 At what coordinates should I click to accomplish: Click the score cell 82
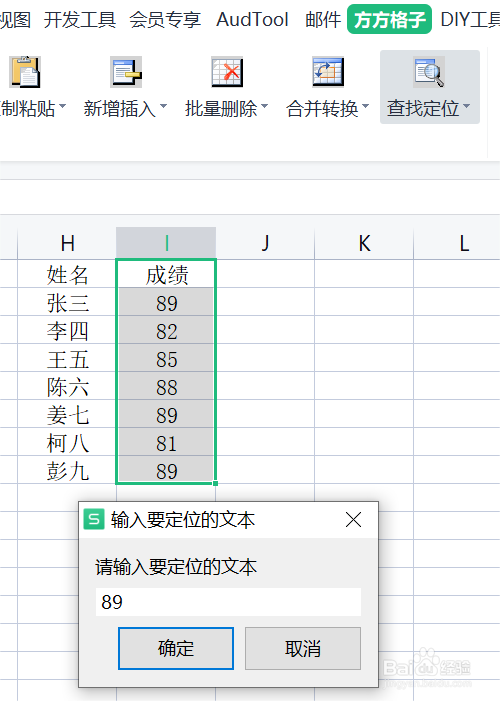pos(166,330)
